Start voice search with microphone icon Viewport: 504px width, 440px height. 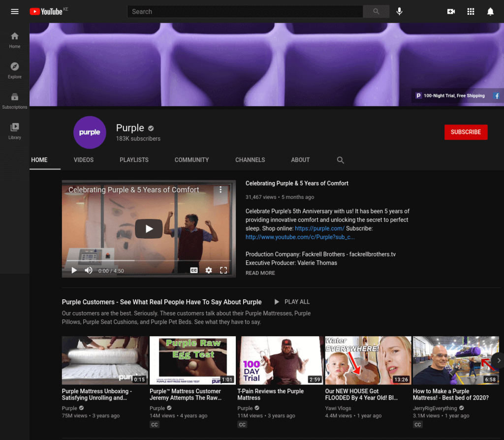point(399,12)
